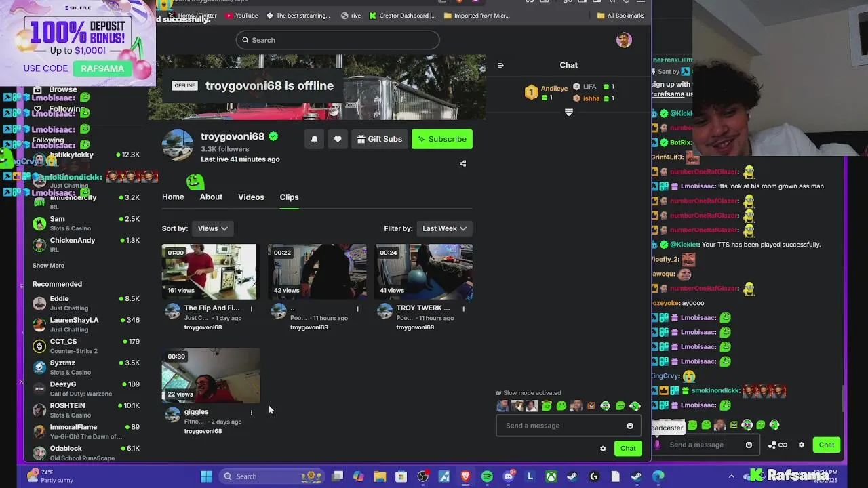The width and height of the screenshot is (868, 488).
Task: Open chat settings gear beside green Chat button
Action: tap(603, 448)
